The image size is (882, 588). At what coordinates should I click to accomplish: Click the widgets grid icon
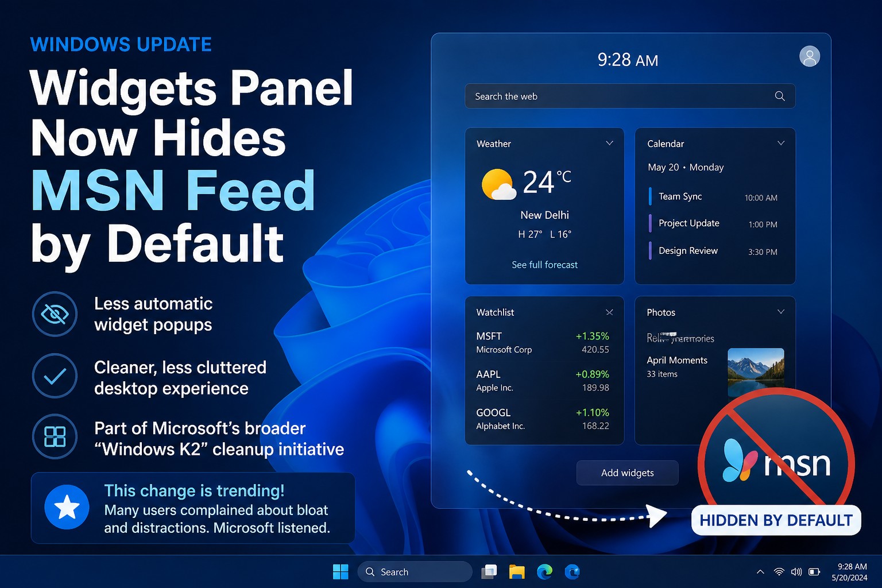point(55,436)
